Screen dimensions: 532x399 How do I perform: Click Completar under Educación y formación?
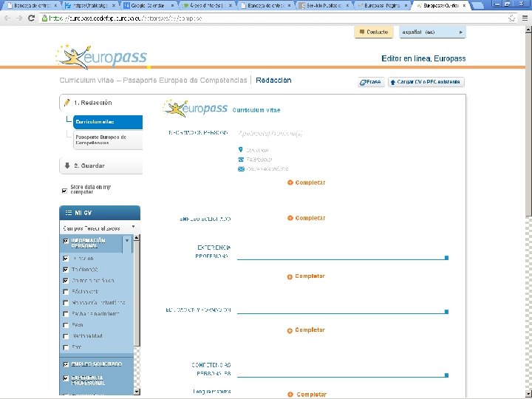[307, 330]
